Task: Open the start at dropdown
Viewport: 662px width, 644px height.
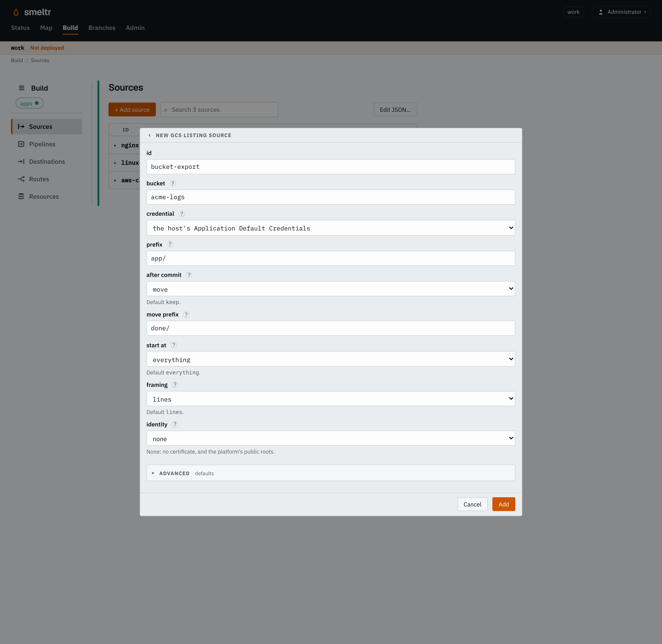Action: coord(331,359)
